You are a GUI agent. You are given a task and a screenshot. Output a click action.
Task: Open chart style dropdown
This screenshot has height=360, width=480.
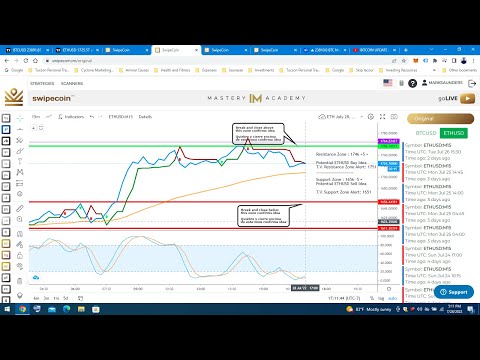pos(49,117)
